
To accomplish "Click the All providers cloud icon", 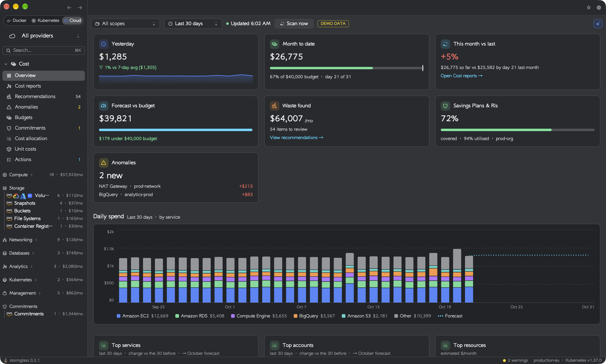I will click(x=12, y=36).
